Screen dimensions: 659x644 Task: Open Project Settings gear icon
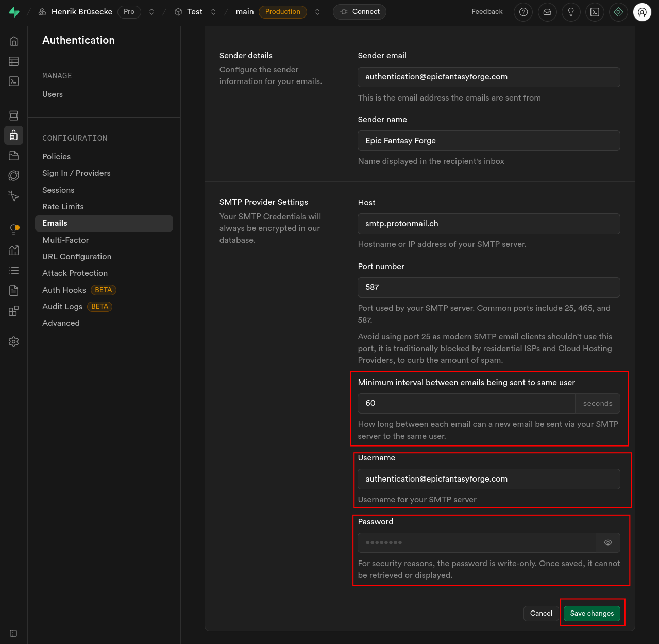[14, 342]
